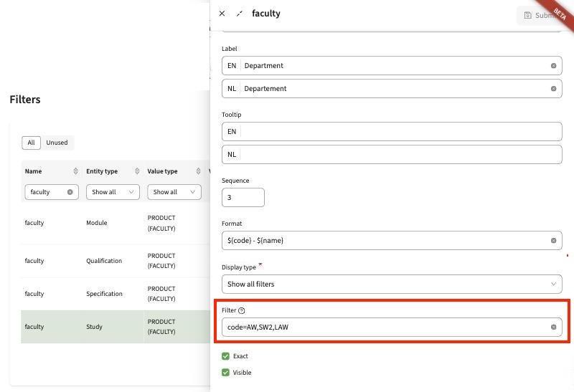The height and width of the screenshot is (392, 574).
Task: Toggle the Exact checkbox
Action: 225,356
